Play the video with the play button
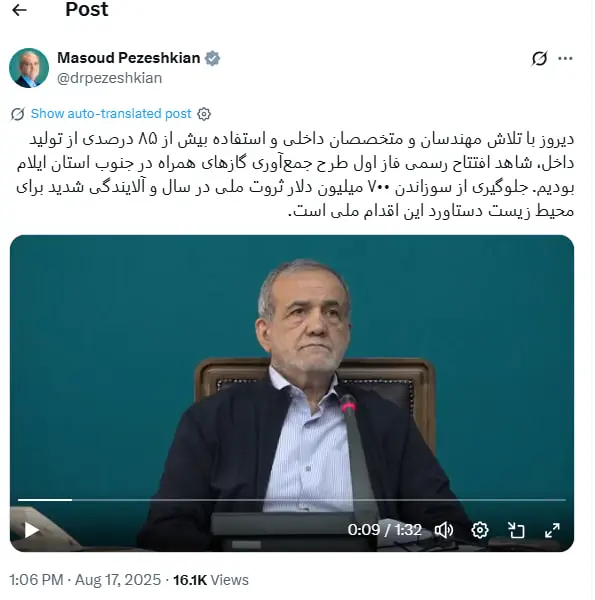595x600 pixels. (x=31, y=530)
